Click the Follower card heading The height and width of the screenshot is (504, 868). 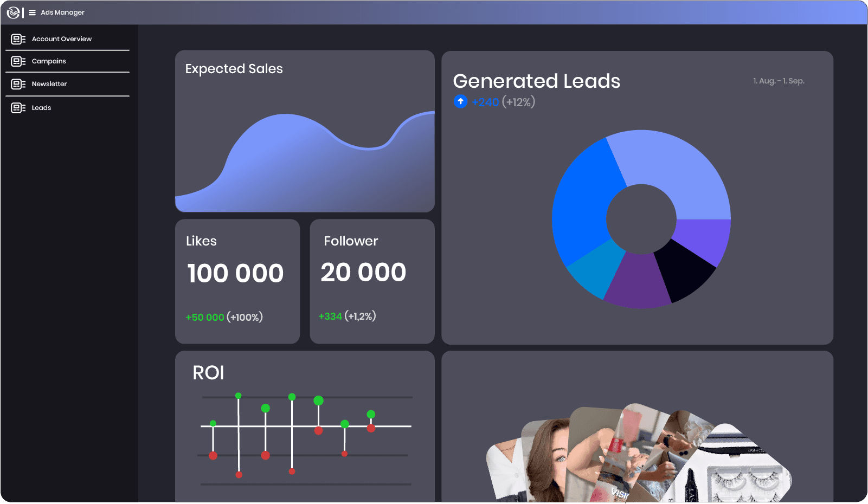coord(351,241)
